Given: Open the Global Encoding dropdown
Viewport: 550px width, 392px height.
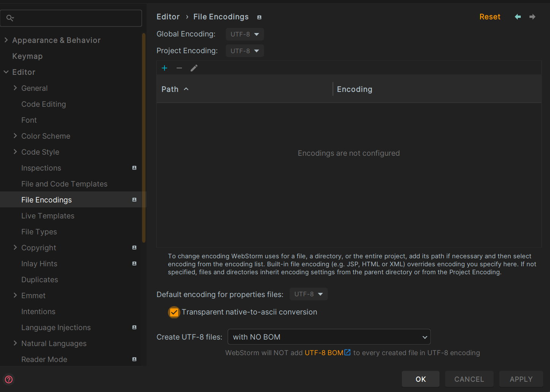Looking at the screenshot, I should (245, 34).
